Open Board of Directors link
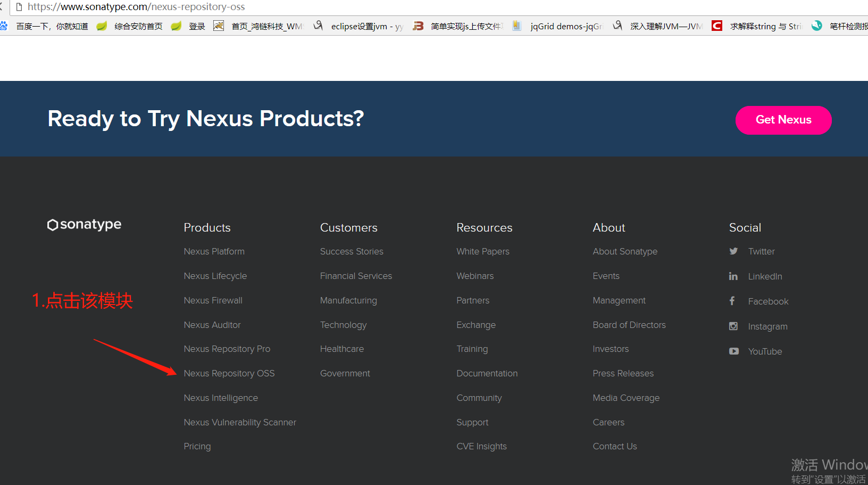 pyautogui.click(x=629, y=325)
